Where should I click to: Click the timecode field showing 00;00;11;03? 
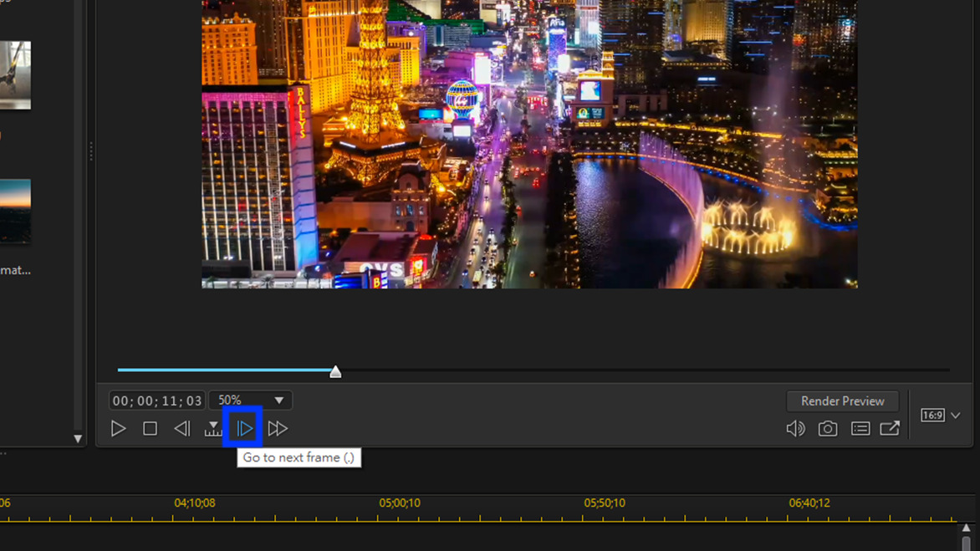(156, 400)
